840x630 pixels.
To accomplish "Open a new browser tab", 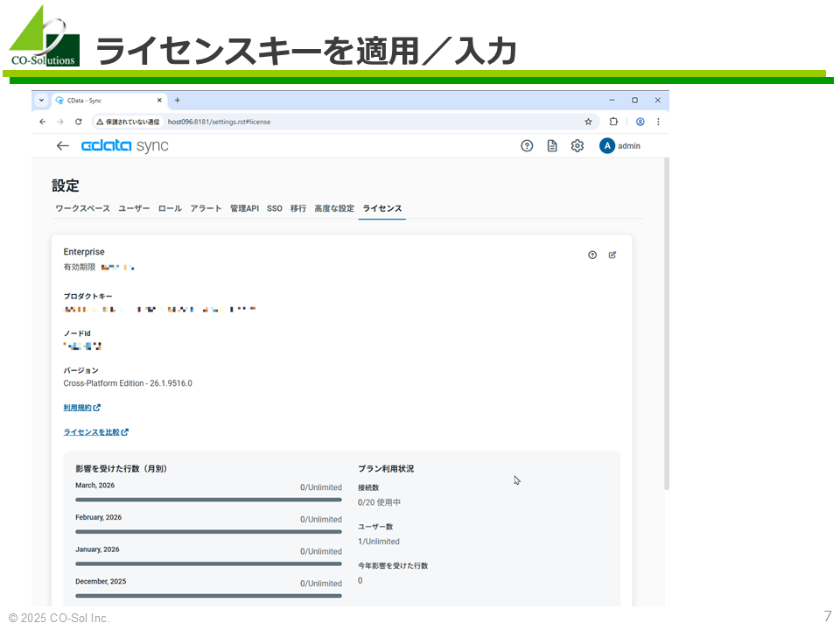I will pos(177,100).
